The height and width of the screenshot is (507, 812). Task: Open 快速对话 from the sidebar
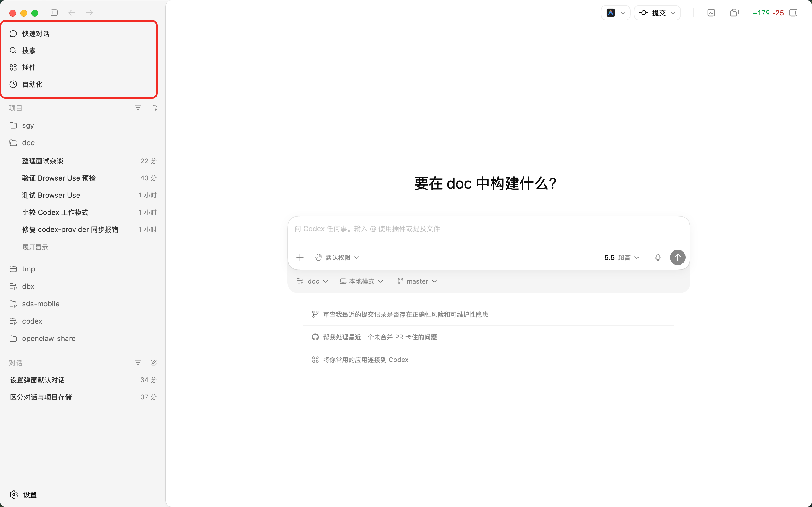tap(36, 33)
